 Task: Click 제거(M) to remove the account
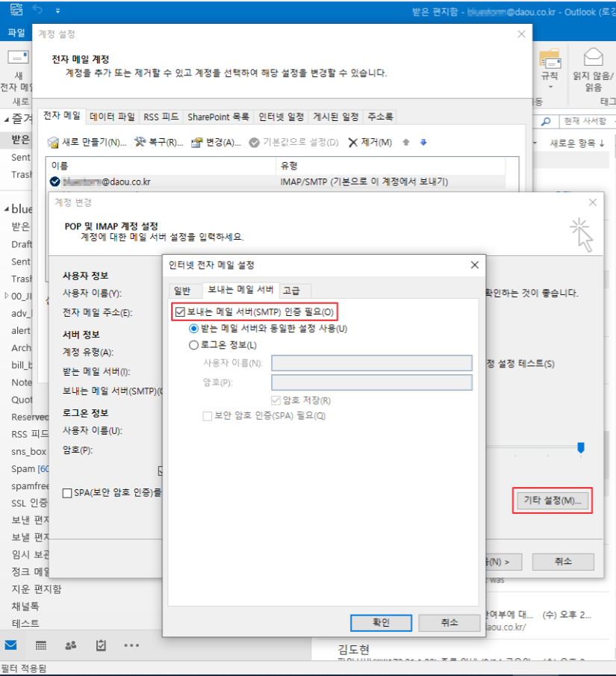tap(370, 142)
